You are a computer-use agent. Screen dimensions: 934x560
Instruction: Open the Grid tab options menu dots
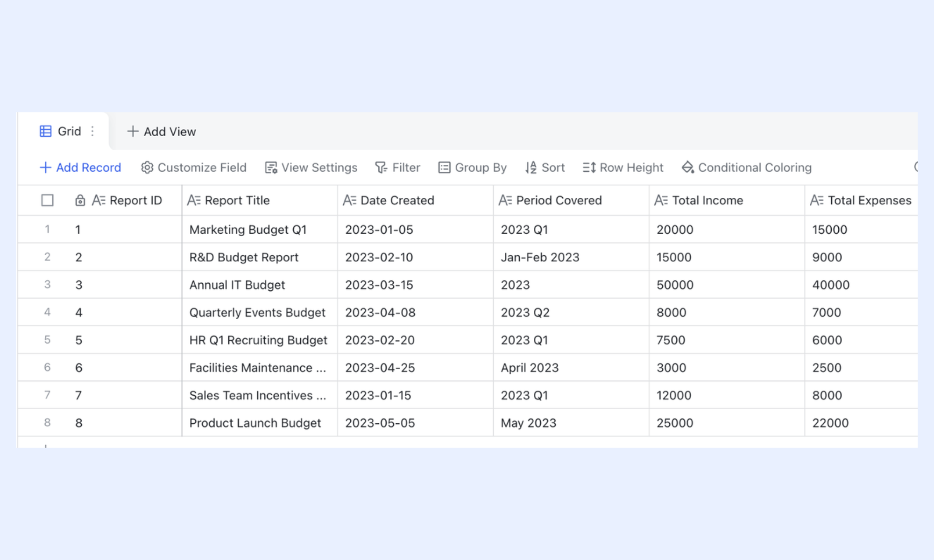tap(92, 132)
